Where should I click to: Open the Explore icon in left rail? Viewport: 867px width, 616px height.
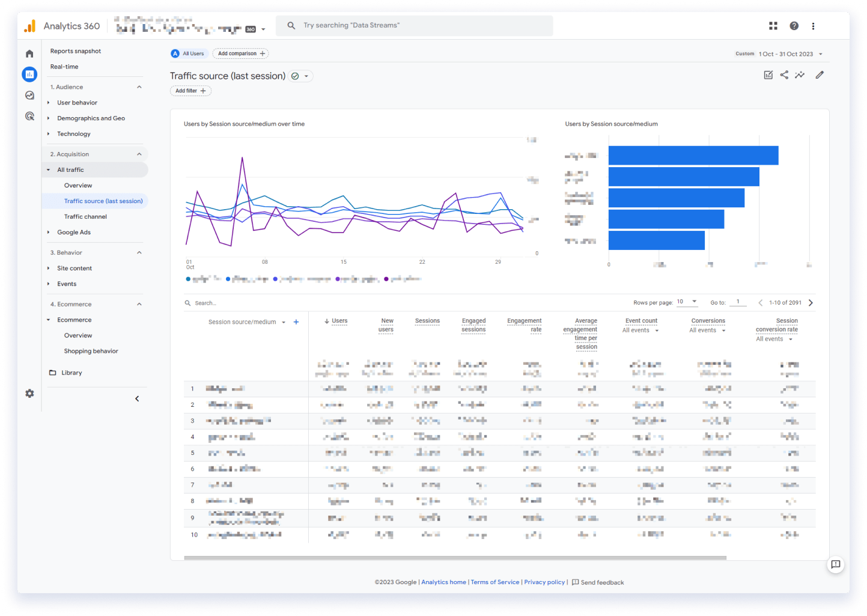[x=29, y=96]
